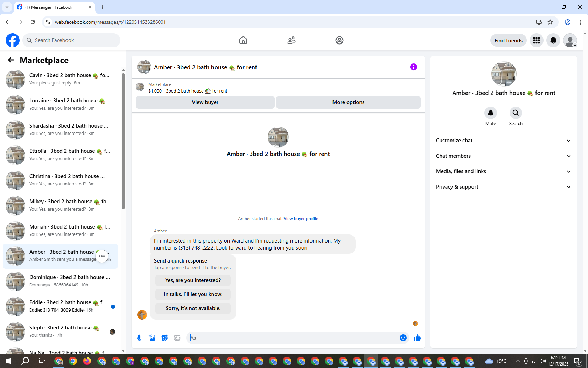Select the Messenger | Facebook browser tab

(x=54, y=7)
